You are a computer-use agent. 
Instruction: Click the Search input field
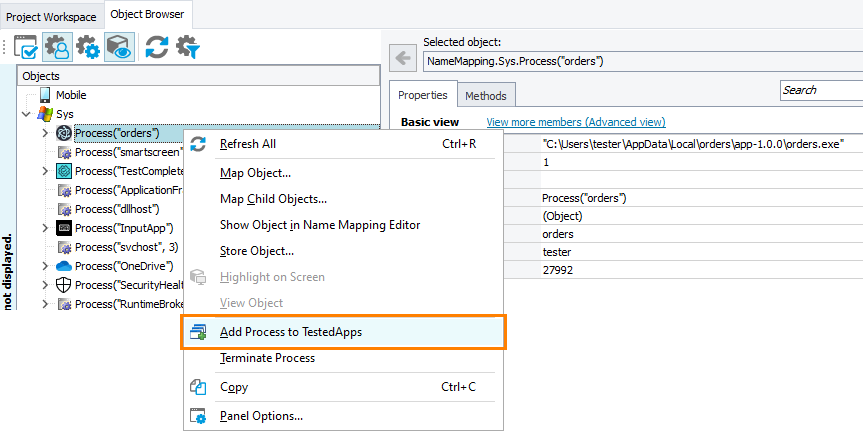pyautogui.click(x=820, y=90)
